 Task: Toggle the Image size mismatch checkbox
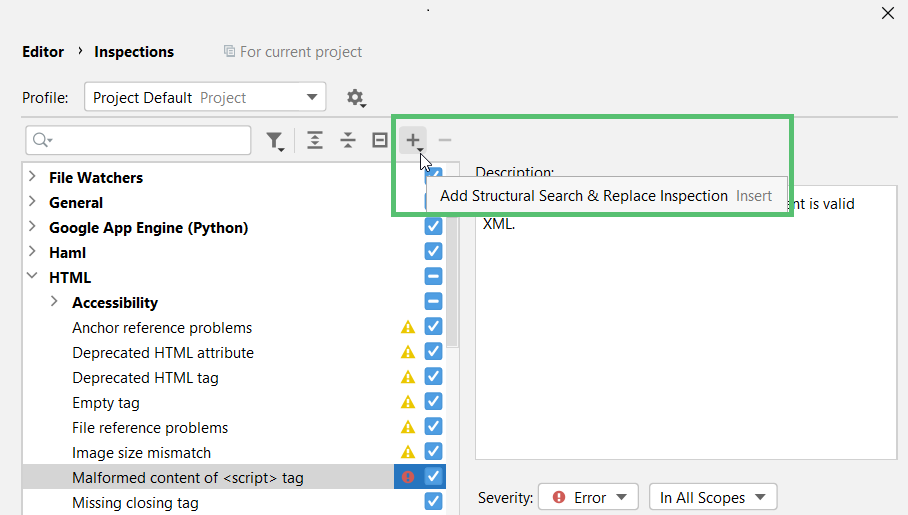[433, 452]
